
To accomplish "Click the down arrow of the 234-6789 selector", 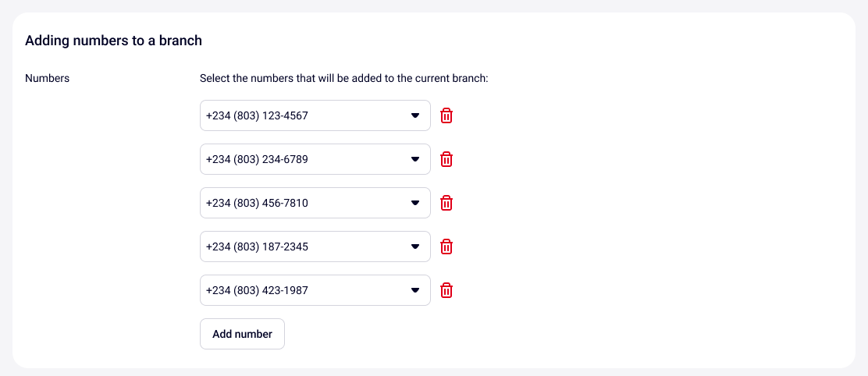I will [x=415, y=160].
